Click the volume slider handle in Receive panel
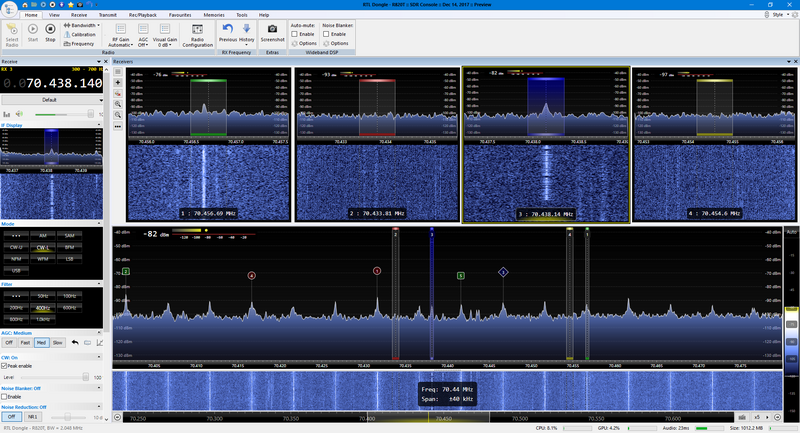This screenshot has height=433, width=800. tap(90, 114)
